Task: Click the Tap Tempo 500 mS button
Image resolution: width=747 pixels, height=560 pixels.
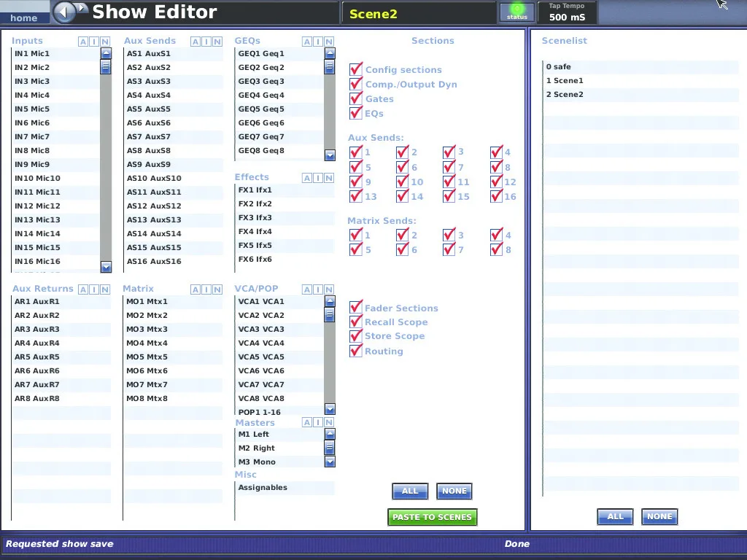Action: click(x=567, y=12)
